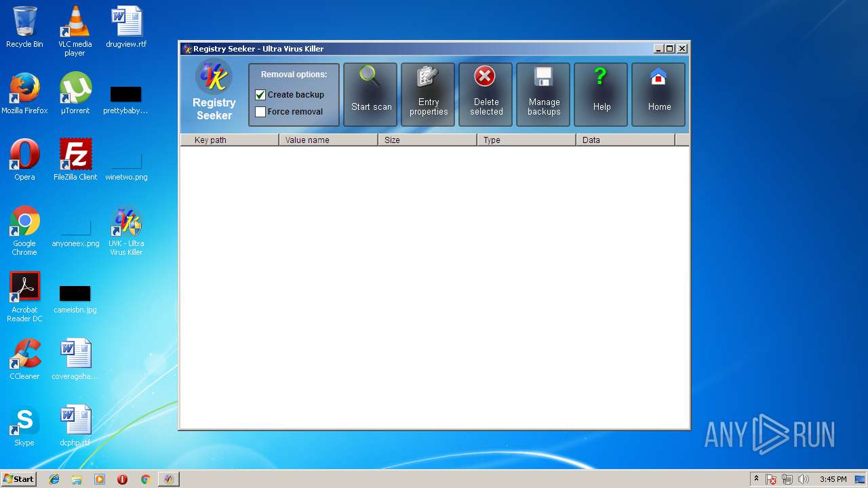This screenshot has width=868, height=488.
Task: Select UVK - Ultra Virus Killer shortcut
Action: click(x=126, y=230)
